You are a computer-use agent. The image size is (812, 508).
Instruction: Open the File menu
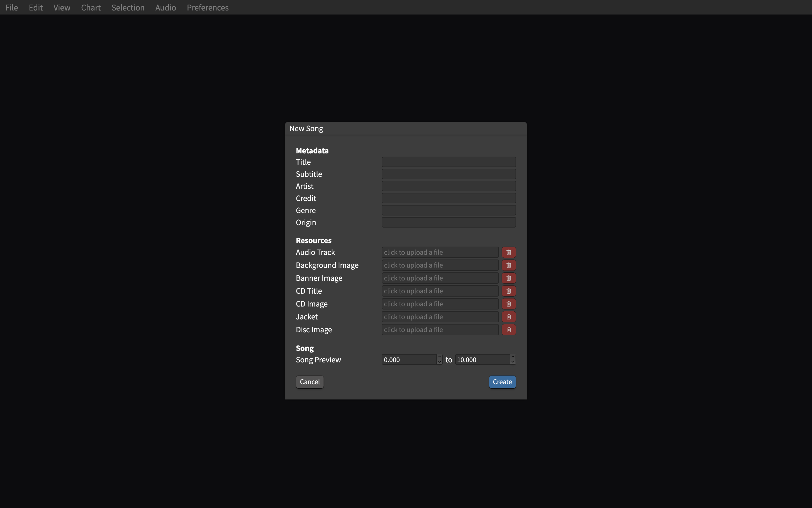pos(12,8)
